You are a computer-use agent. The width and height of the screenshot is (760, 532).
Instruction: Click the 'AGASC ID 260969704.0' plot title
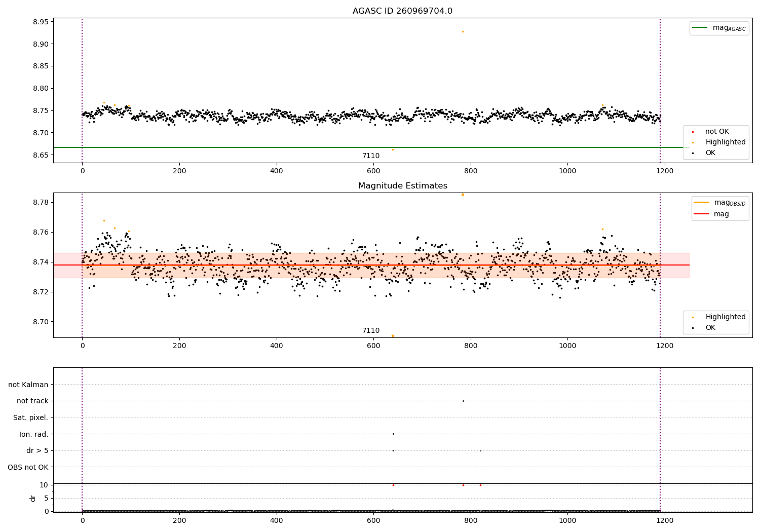point(402,11)
